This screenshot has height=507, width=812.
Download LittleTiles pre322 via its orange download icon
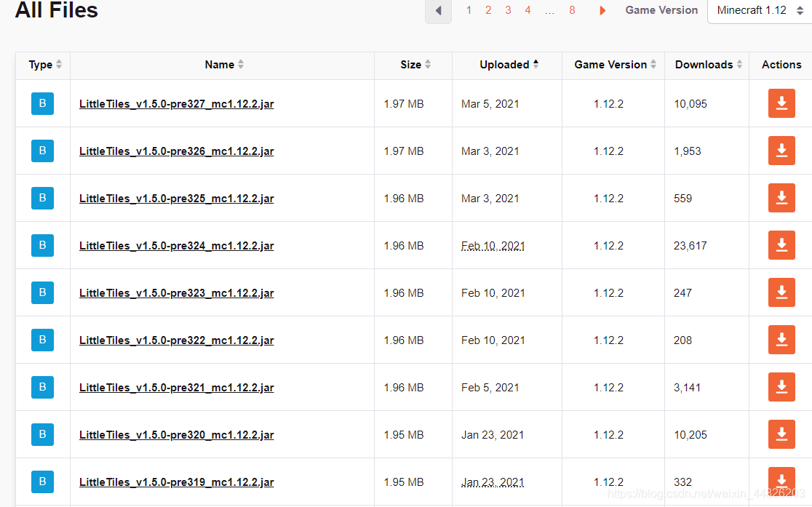(781, 340)
